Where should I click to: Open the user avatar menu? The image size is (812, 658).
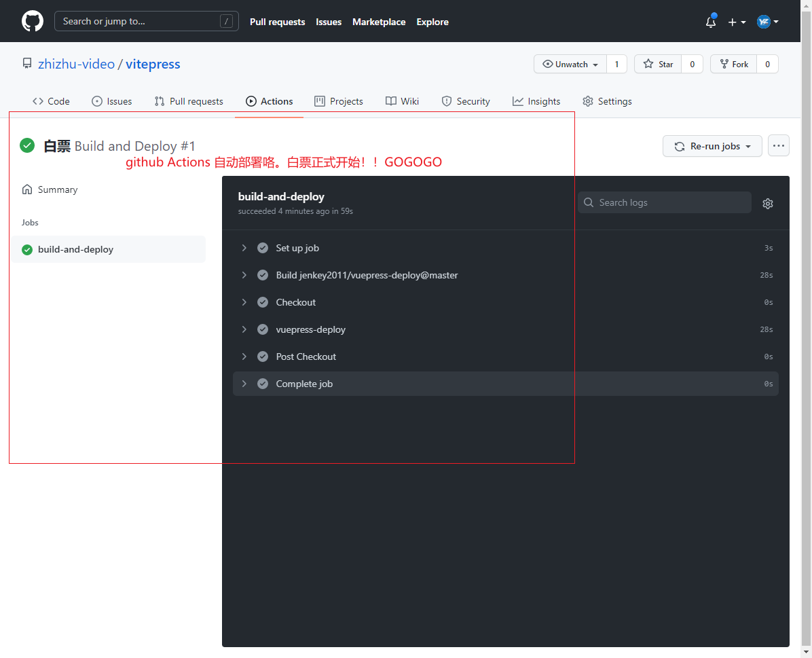(x=767, y=22)
